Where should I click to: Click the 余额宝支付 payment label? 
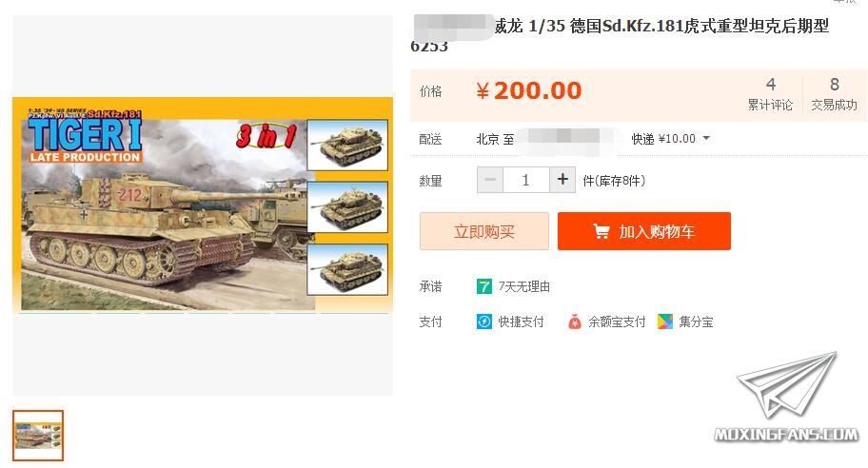pos(617,322)
